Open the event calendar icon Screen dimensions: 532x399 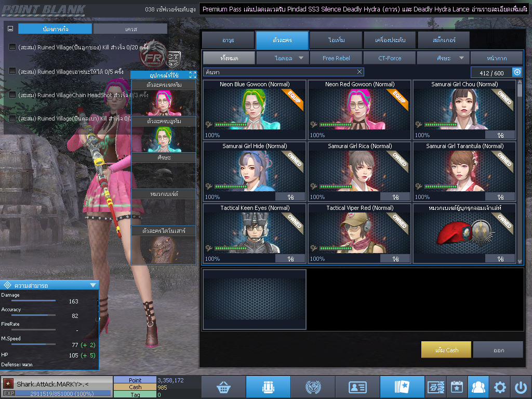point(457,387)
